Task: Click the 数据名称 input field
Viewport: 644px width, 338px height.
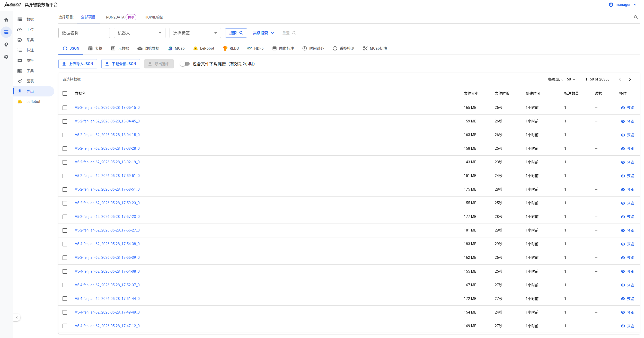Action: [84, 33]
